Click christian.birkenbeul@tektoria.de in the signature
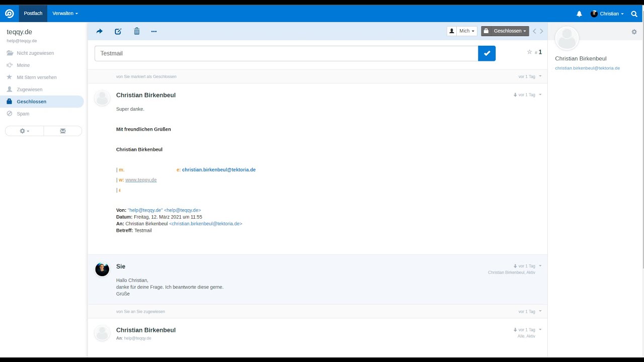 tap(219, 170)
